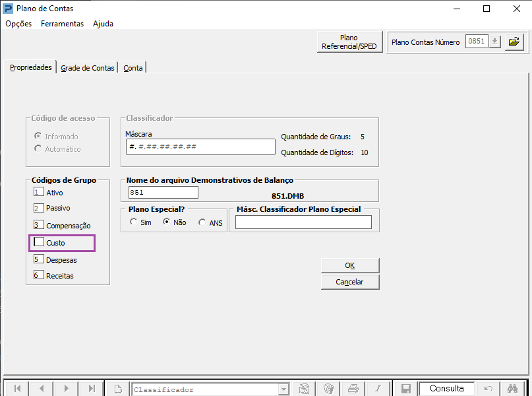Open the Ferramentas menu

pos(62,24)
